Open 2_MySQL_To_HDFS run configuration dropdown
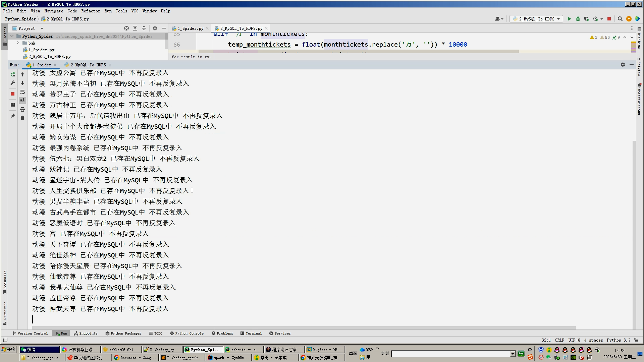This screenshot has height=362, width=644. point(536,19)
